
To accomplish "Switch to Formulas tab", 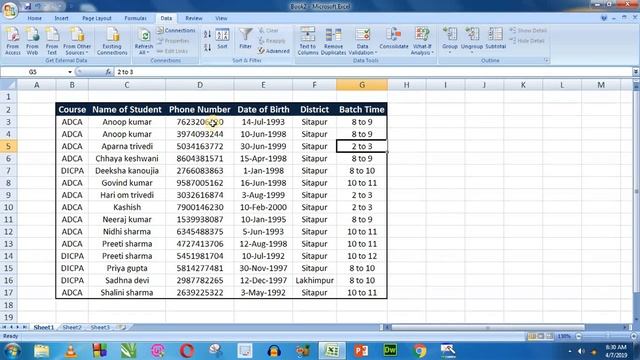I will click(136, 18).
